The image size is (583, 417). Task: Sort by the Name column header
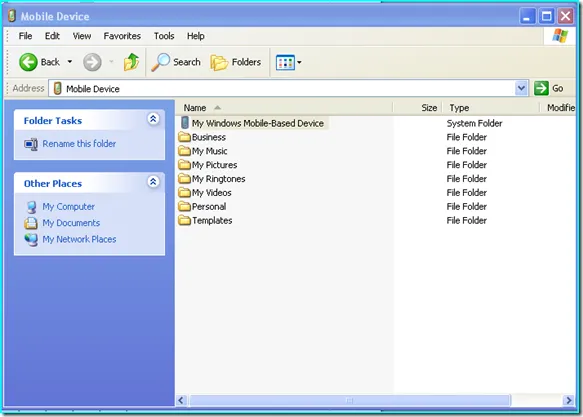(x=284, y=108)
